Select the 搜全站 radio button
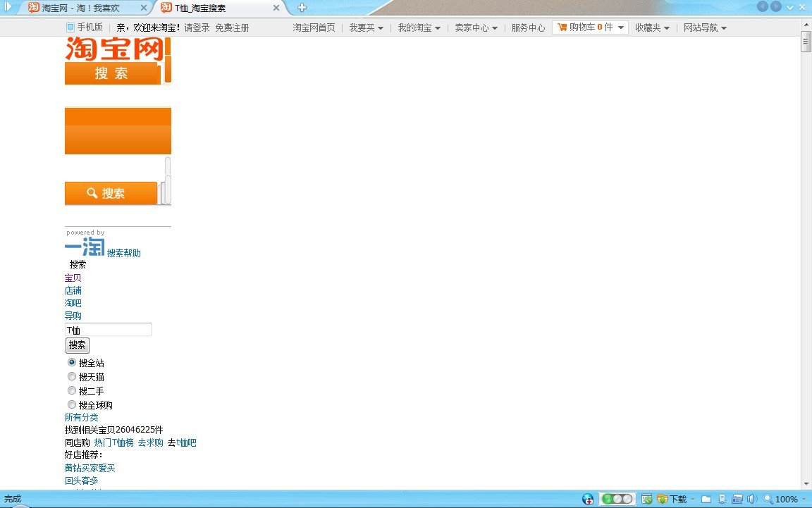The height and width of the screenshot is (508, 812). 72,362
